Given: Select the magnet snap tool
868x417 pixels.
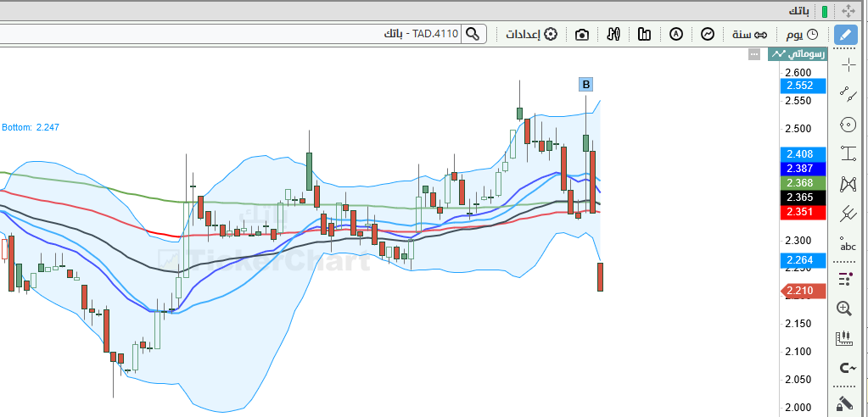Looking at the screenshot, I should point(844,367).
